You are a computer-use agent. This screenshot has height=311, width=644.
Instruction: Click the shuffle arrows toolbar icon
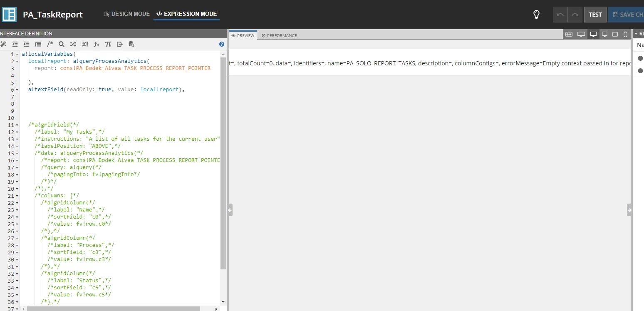(73, 44)
